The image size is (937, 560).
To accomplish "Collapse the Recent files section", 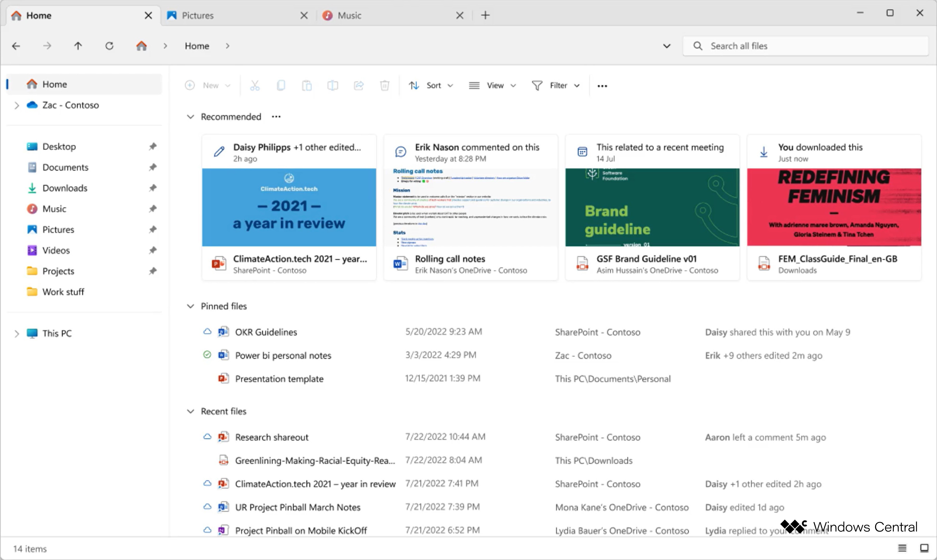I will pyautogui.click(x=191, y=411).
